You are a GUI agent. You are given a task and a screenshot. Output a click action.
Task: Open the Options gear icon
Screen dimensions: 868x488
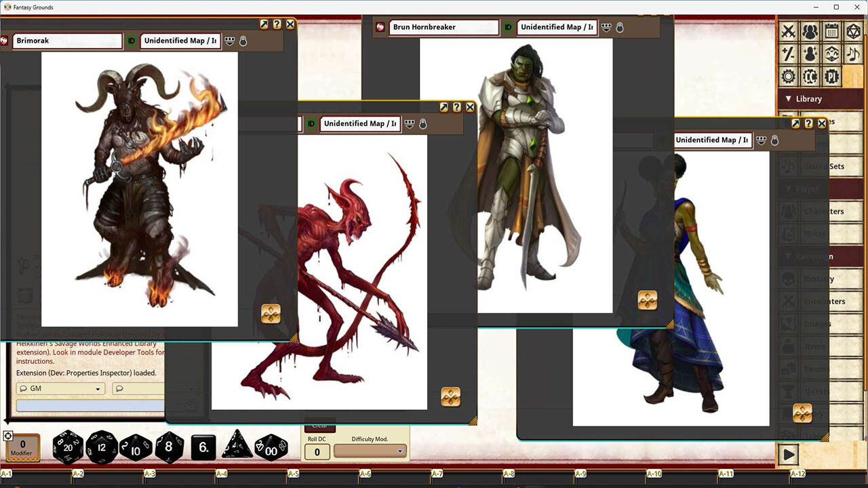(x=789, y=77)
